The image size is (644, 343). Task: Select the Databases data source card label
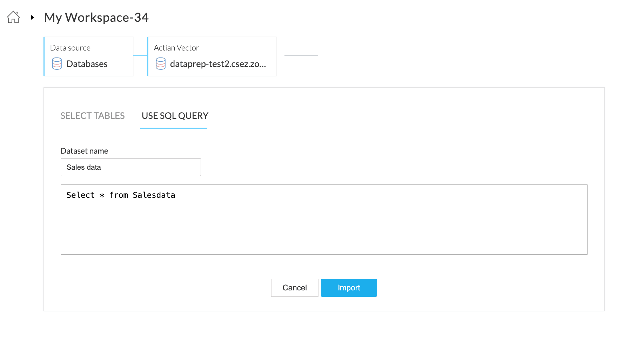[x=87, y=64]
